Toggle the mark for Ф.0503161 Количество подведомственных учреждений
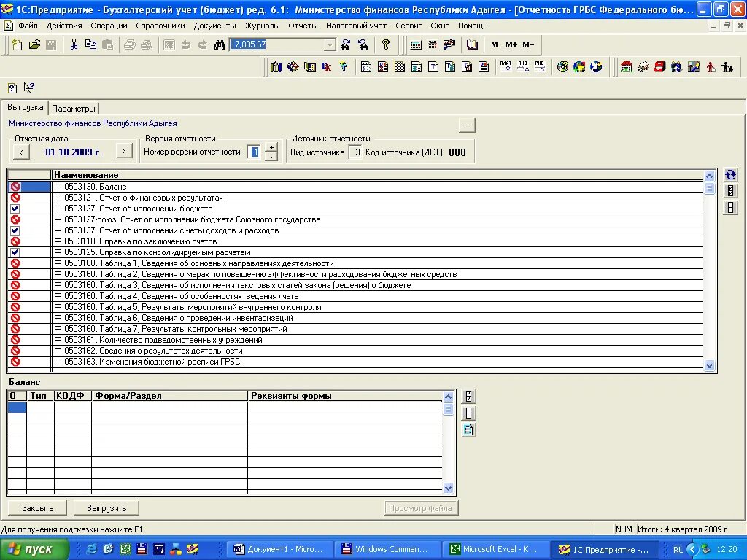Viewport: 747px width, 560px height. [15, 340]
